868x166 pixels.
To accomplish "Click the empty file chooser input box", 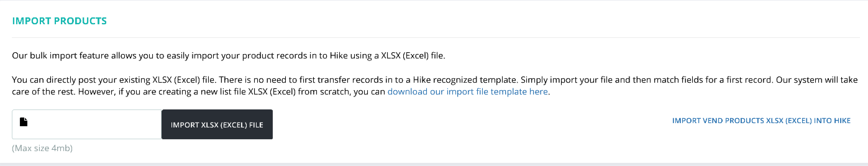I will [87, 124].
